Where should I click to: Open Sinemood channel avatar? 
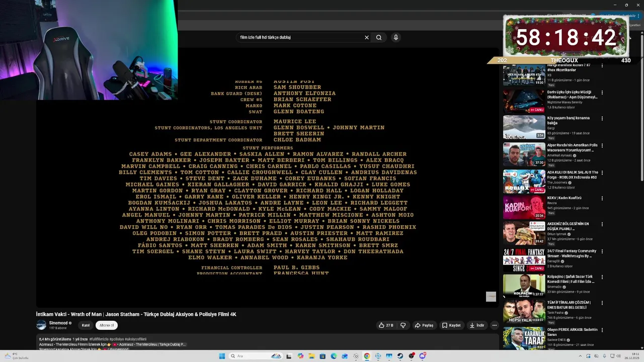tap(41, 325)
